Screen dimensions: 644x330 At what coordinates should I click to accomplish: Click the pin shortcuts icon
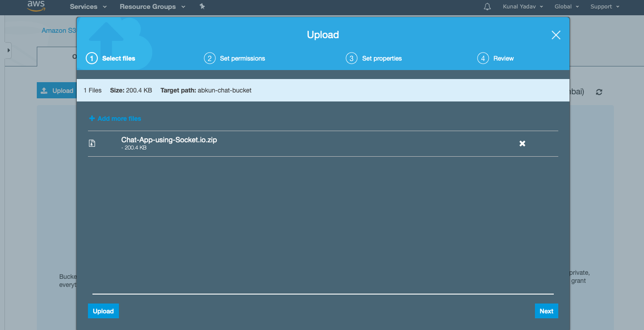[202, 6]
